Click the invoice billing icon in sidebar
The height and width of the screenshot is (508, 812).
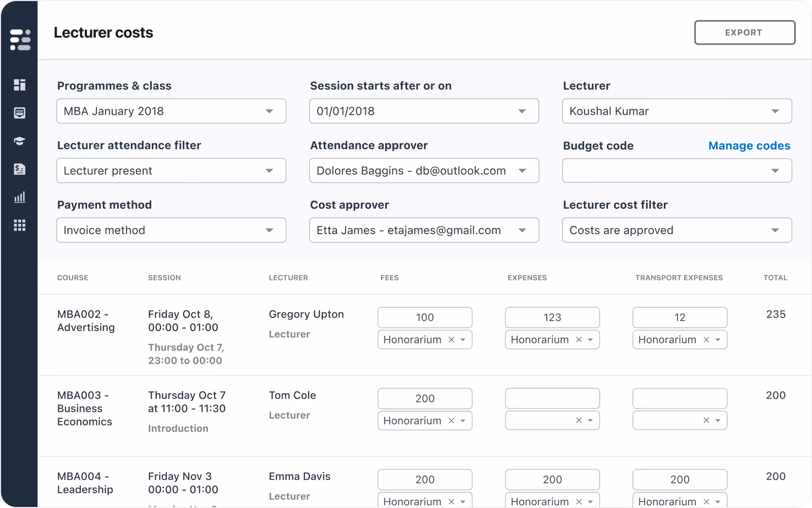19,169
